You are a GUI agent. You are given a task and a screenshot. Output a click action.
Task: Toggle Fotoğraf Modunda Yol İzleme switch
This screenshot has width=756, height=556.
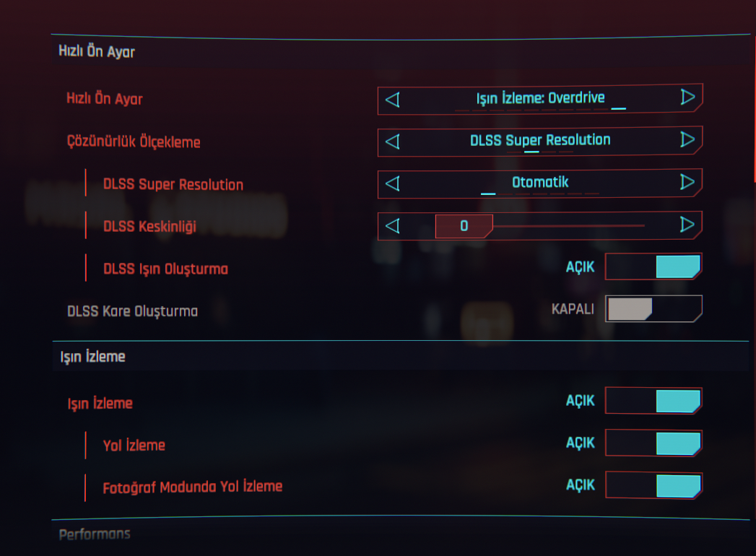(x=653, y=485)
